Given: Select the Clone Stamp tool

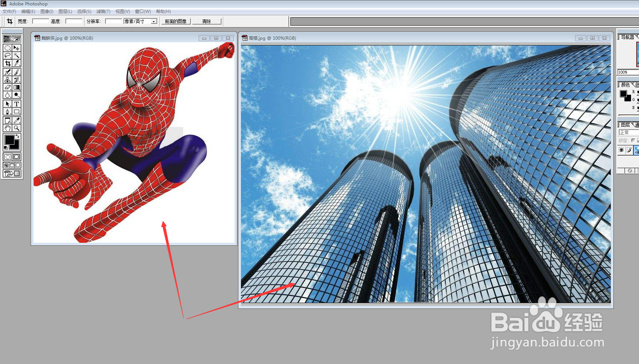Looking at the screenshot, I should 8,80.
